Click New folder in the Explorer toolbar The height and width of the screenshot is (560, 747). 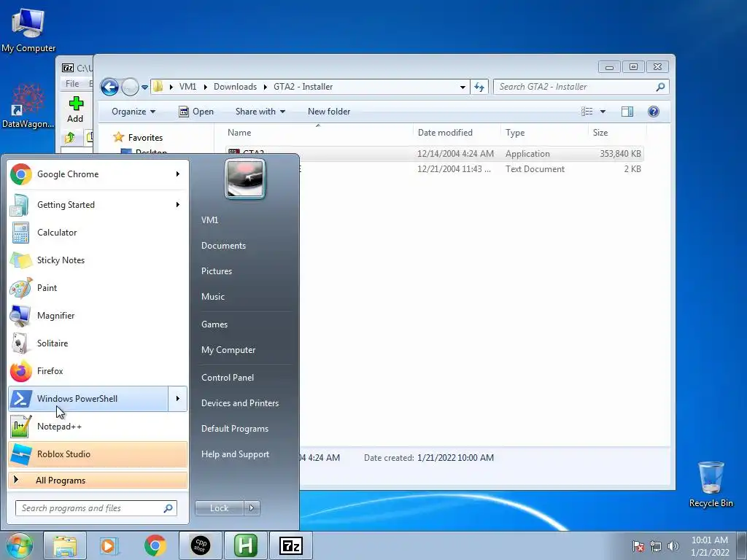(329, 112)
